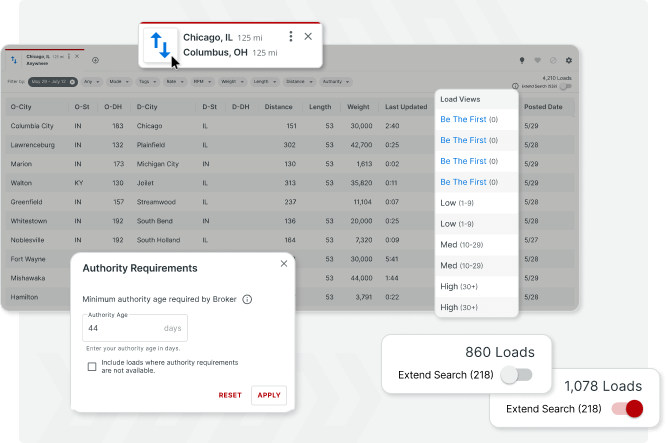
Task: Click the APPLY button
Action: point(269,395)
